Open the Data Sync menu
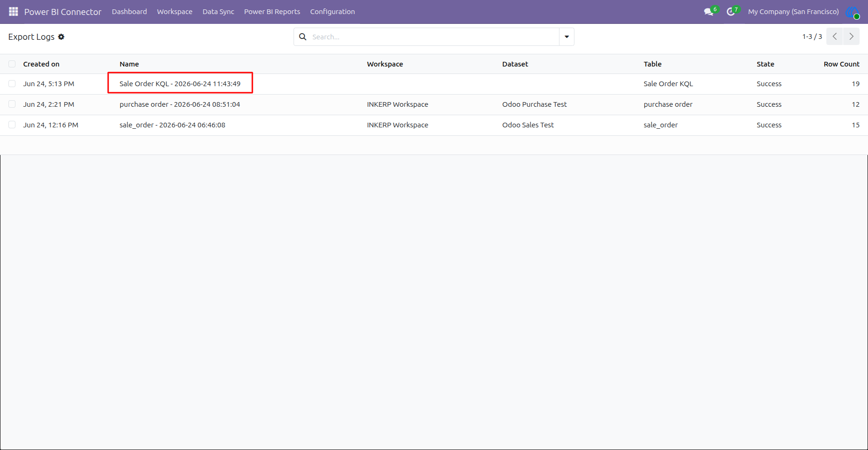The width and height of the screenshot is (868, 450). [218, 12]
